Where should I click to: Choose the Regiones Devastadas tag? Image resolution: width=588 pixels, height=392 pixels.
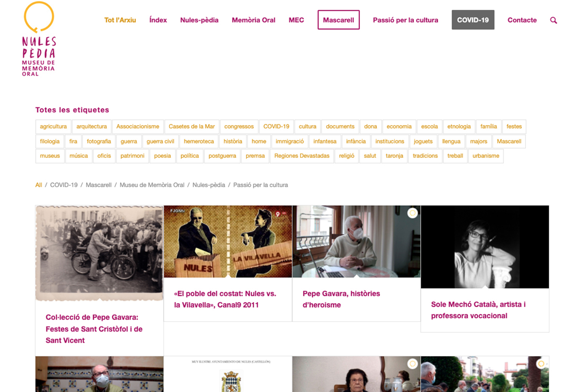(302, 156)
